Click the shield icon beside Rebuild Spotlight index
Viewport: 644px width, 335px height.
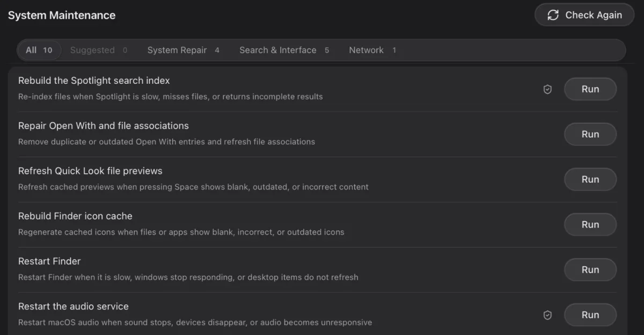[x=547, y=89]
